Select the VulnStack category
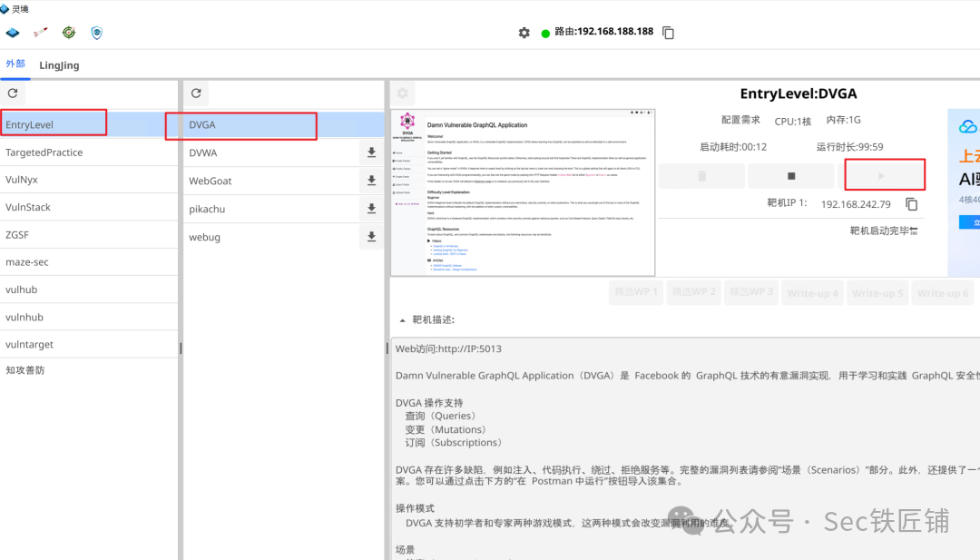980x560 pixels. pos(89,207)
